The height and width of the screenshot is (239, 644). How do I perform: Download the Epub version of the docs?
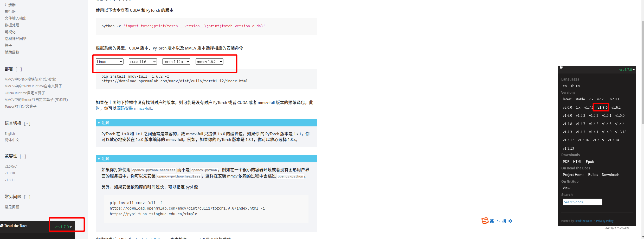590,162
